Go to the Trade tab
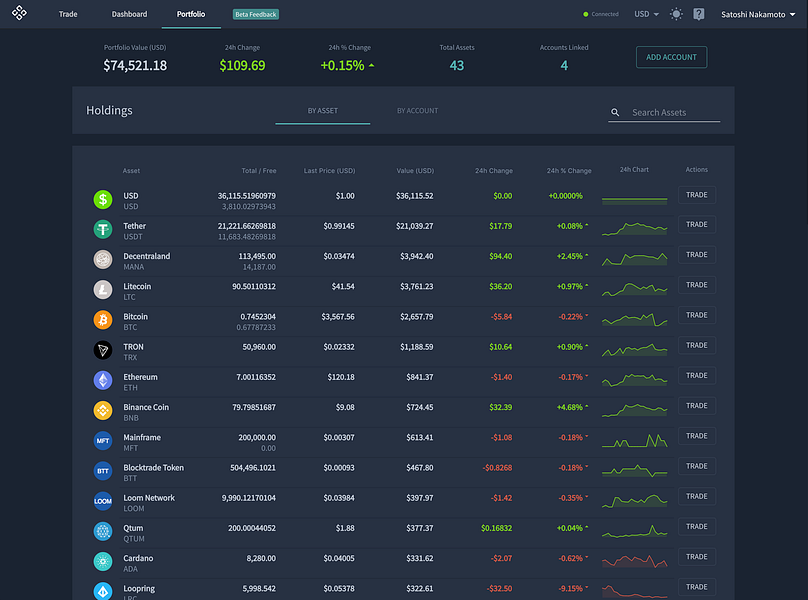808x600 pixels. click(68, 14)
